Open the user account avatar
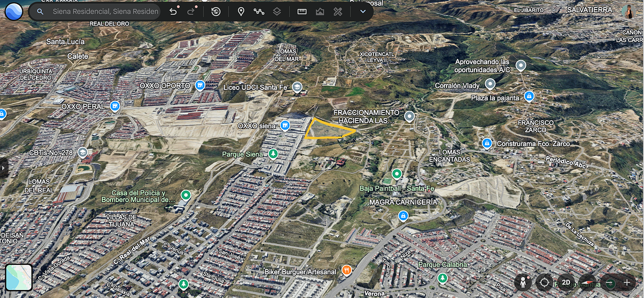 pos(627,11)
